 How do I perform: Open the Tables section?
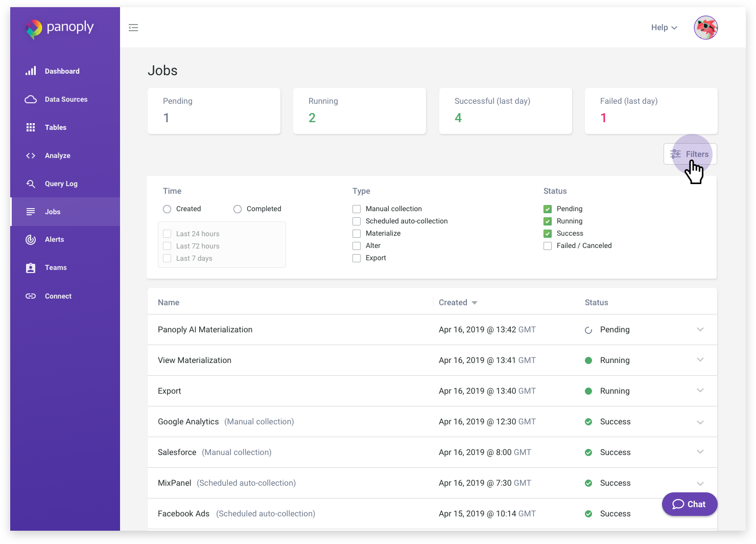(65, 127)
